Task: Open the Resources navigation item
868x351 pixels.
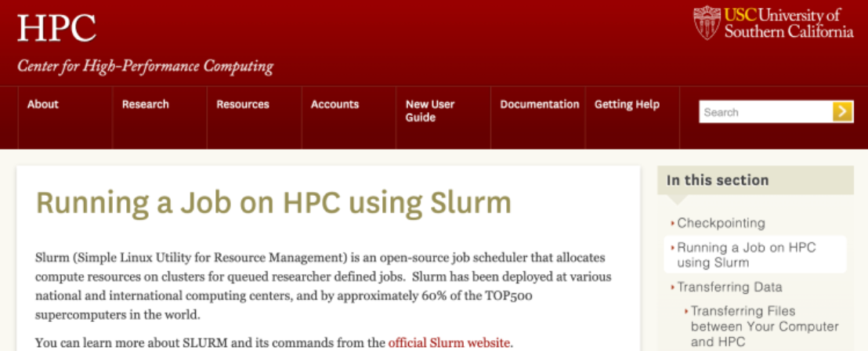Action: (x=242, y=104)
